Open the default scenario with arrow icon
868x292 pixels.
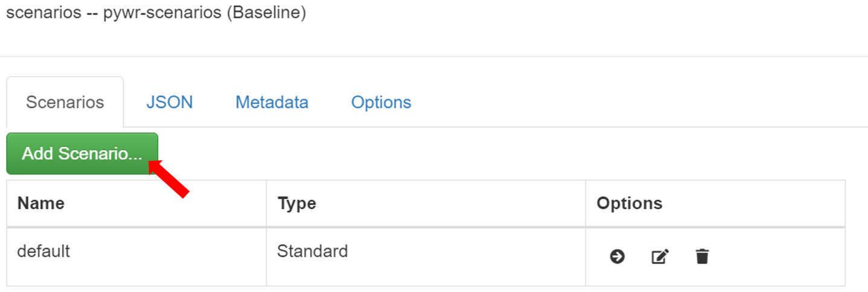(x=617, y=257)
